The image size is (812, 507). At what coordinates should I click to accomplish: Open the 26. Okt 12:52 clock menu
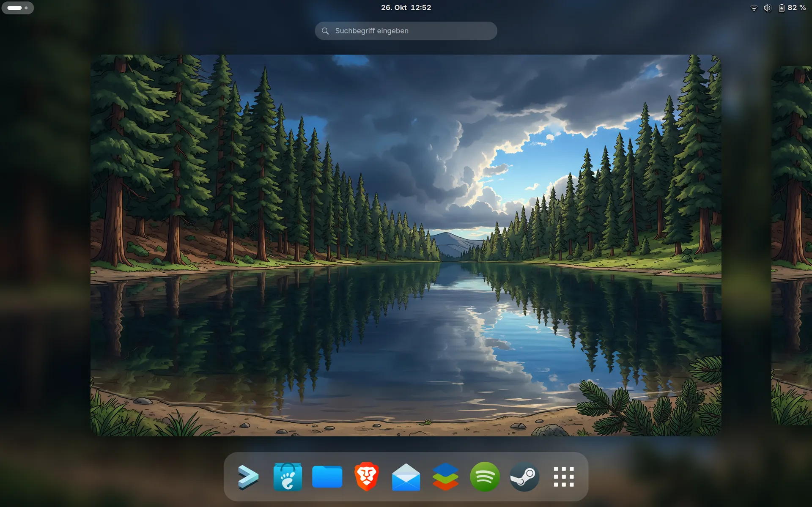tap(406, 8)
